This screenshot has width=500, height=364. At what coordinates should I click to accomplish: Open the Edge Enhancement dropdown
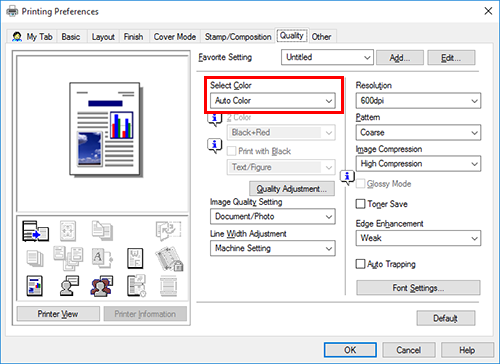pyautogui.click(x=418, y=238)
